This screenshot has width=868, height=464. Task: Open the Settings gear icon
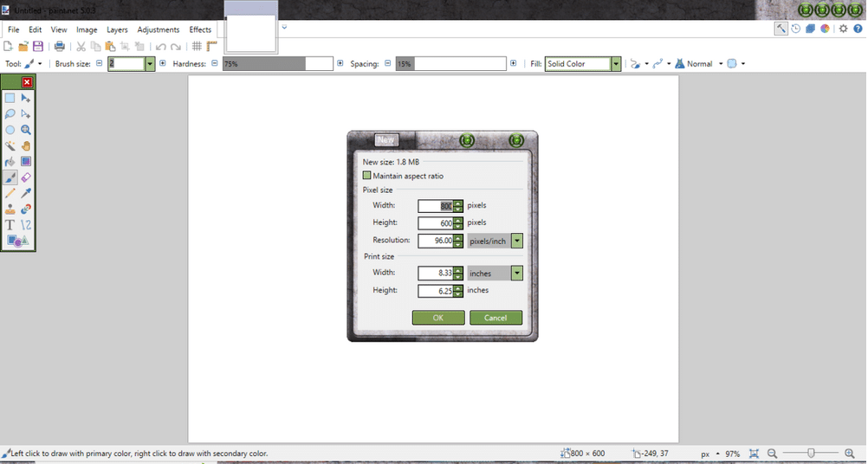point(843,29)
